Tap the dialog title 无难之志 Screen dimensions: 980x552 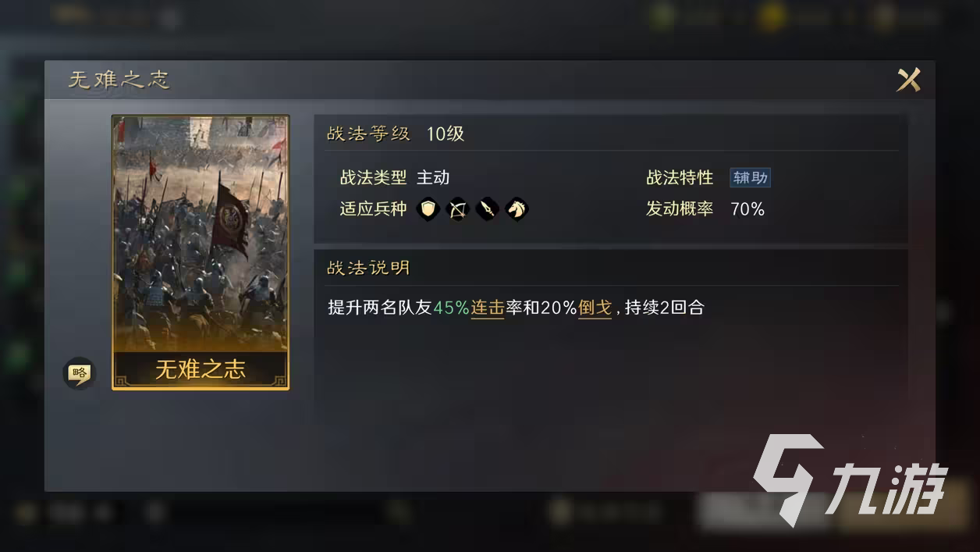119,80
